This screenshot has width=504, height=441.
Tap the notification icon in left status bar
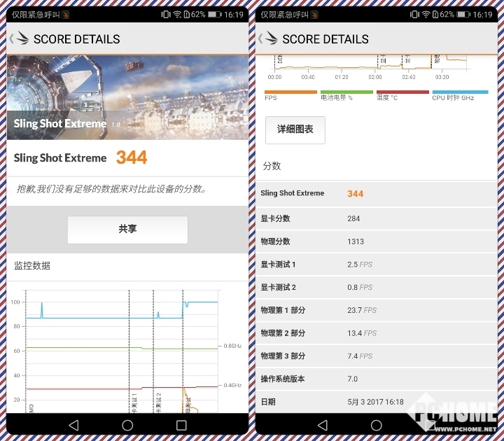65,15
